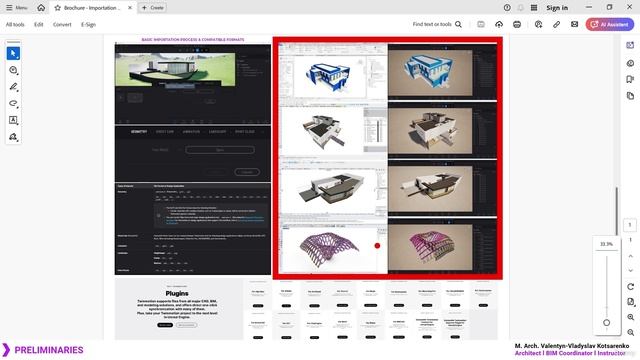Star the Brochure document tab

click(58, 8)
